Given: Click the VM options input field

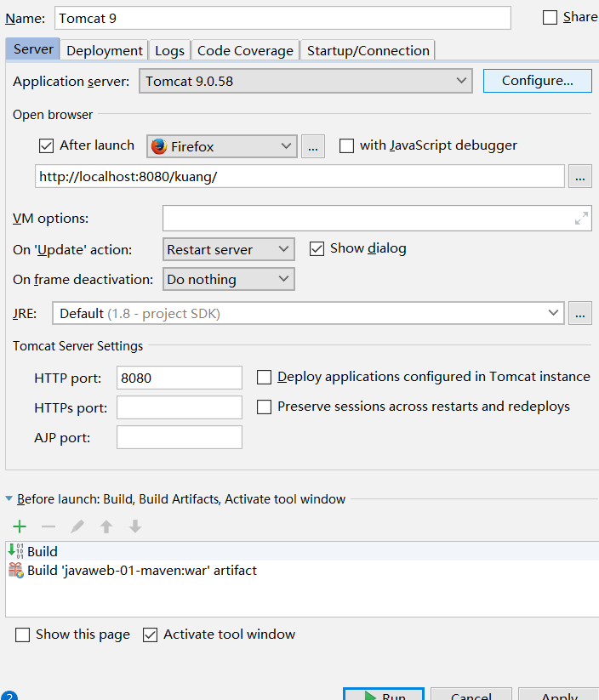Looking at the screenshot, I should coord(377,219).
